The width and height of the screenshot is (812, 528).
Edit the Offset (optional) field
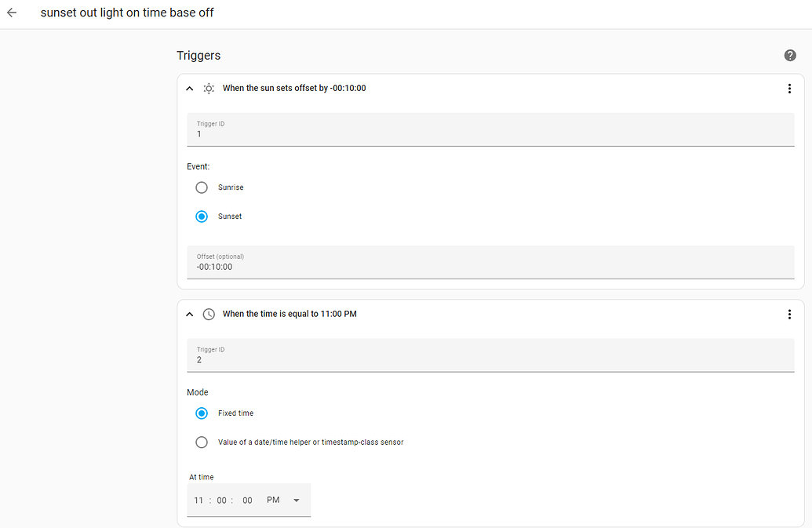point(490,263)
